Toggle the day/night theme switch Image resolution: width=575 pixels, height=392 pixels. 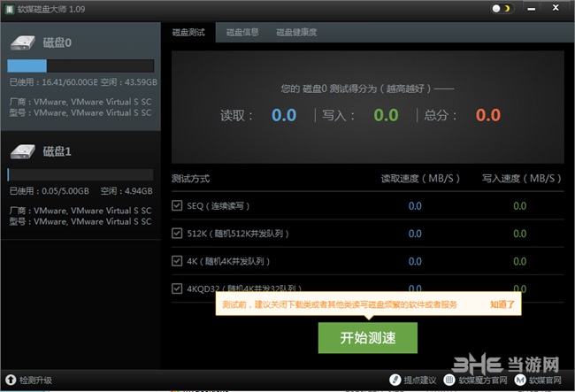point(502,9)
